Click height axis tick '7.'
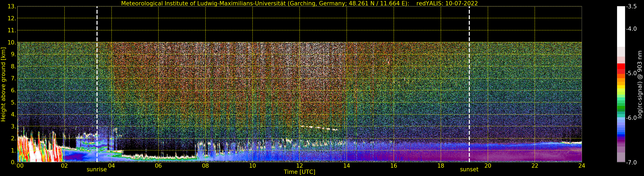 [x=13, y=78]
